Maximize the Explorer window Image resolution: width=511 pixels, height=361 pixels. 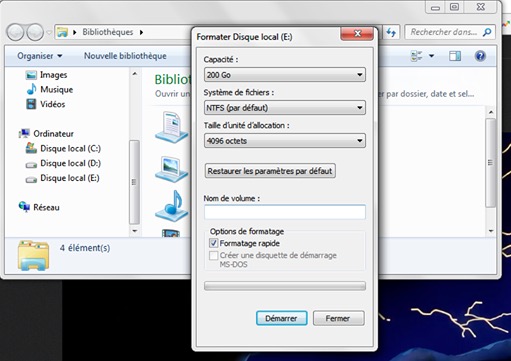(x=454, y=7)
